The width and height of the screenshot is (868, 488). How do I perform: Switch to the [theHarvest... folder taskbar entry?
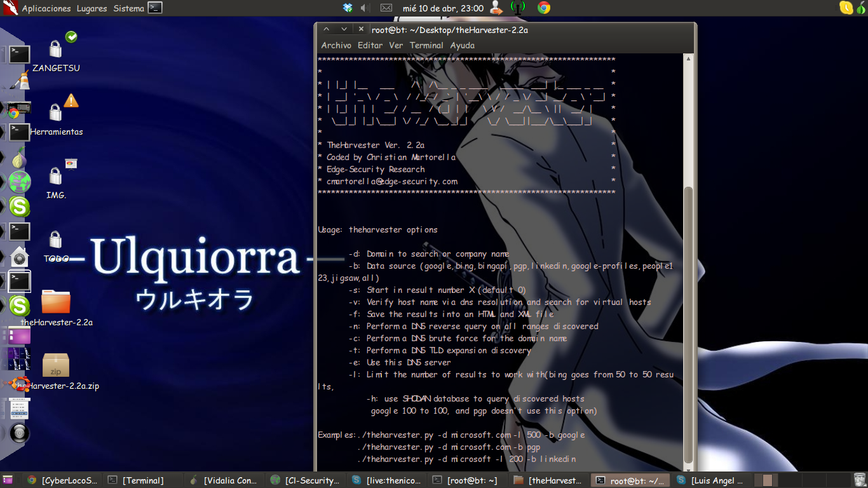(548, 480)
